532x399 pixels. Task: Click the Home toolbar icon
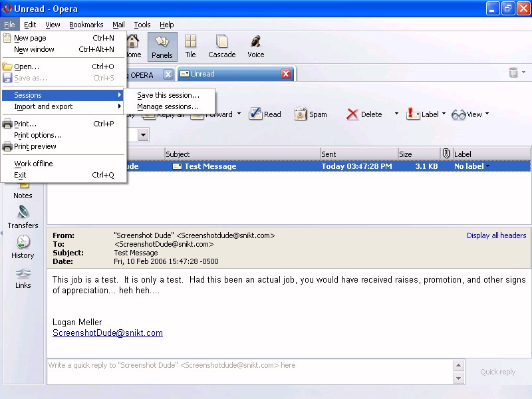tap(134, 47)
